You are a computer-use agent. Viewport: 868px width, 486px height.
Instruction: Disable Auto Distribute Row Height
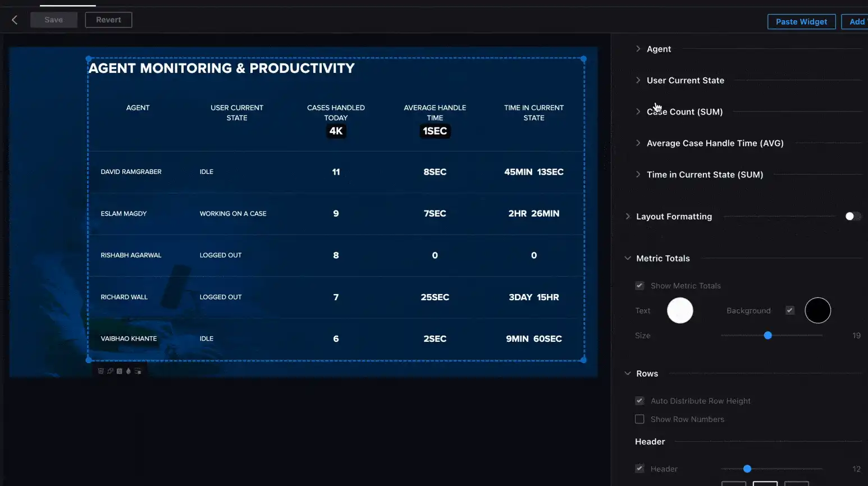(639, 401)
